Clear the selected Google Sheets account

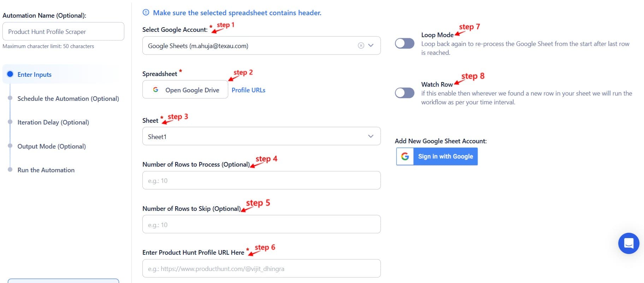point(360,45)
